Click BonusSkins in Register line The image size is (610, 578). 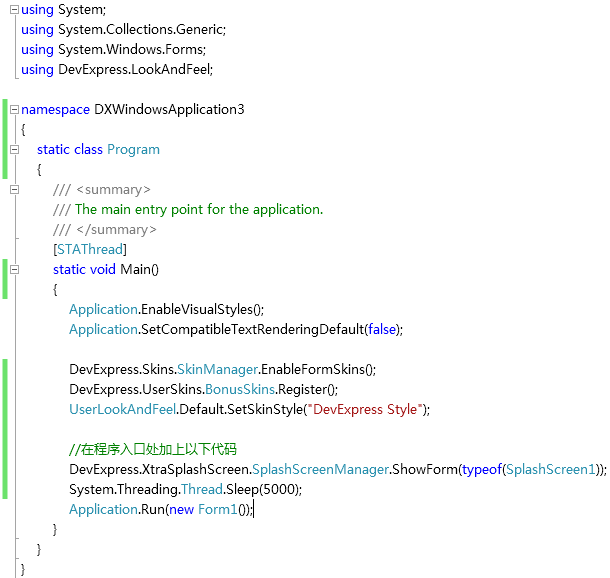pos(240,389)
